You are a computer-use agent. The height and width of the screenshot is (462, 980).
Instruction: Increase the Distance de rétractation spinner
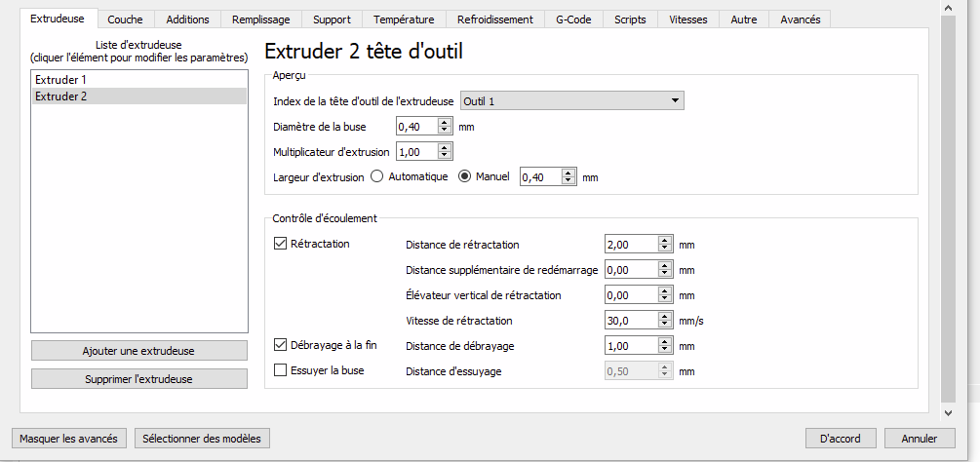coord(665,242)
